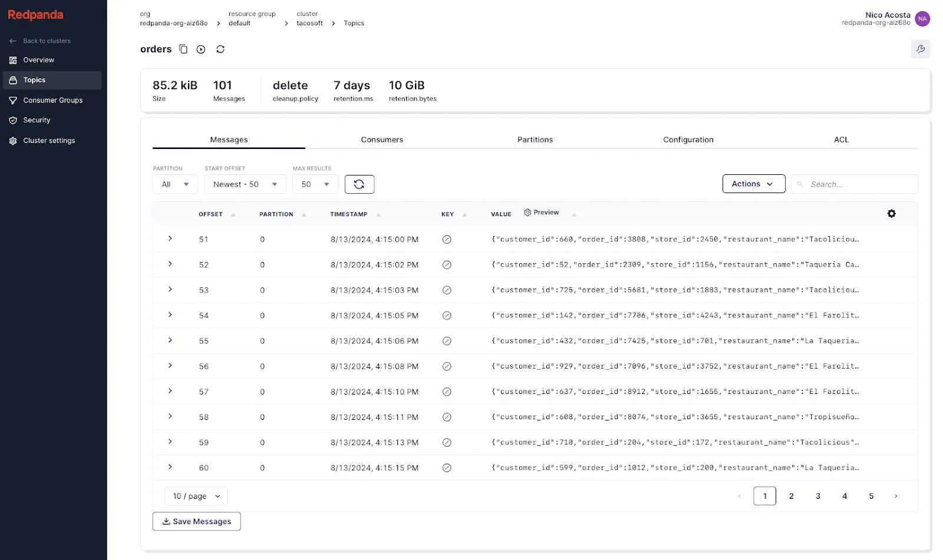Image resolution: width=943 pixels, height=560 pixels.
Task: Expand the message row at offset 56
Action: click(170, 366)
